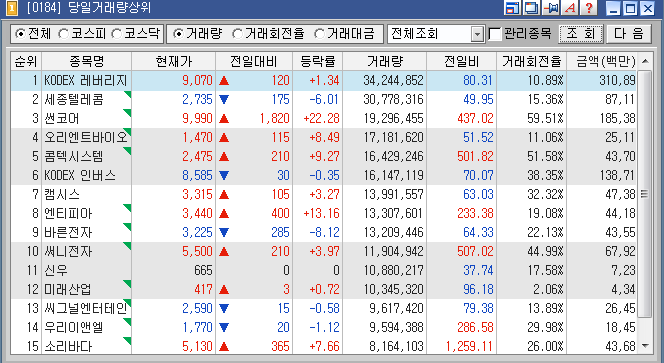664x363 pixels.
Task: Click the table scroll down arrow
Action: [x=645, y=346]
